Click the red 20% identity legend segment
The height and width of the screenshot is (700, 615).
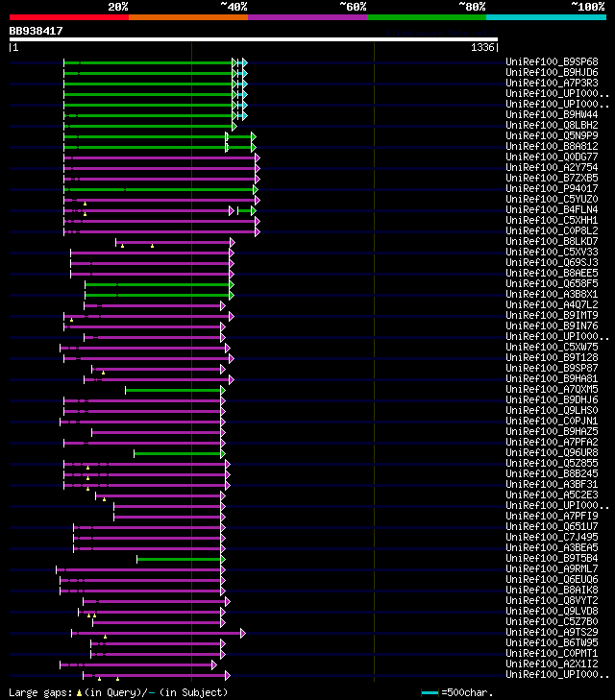pyautogui.click(x=69, y=17)
